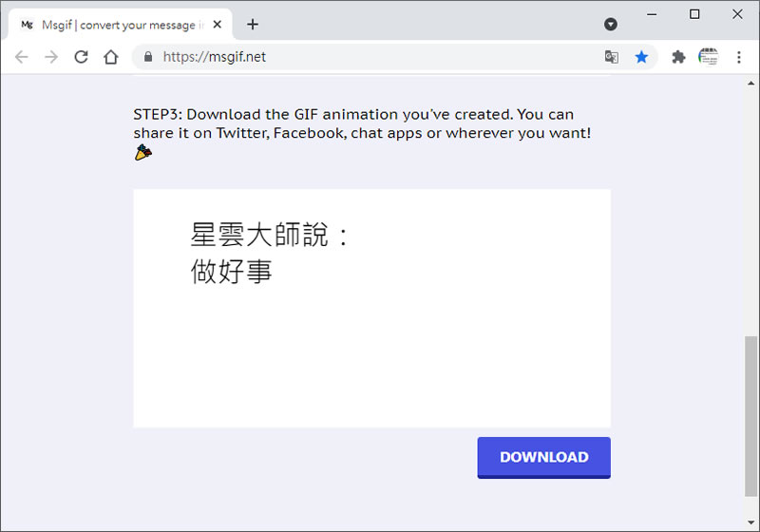Open a new browser tab
This screenshot has height=532, width=760.
(253, 25)
